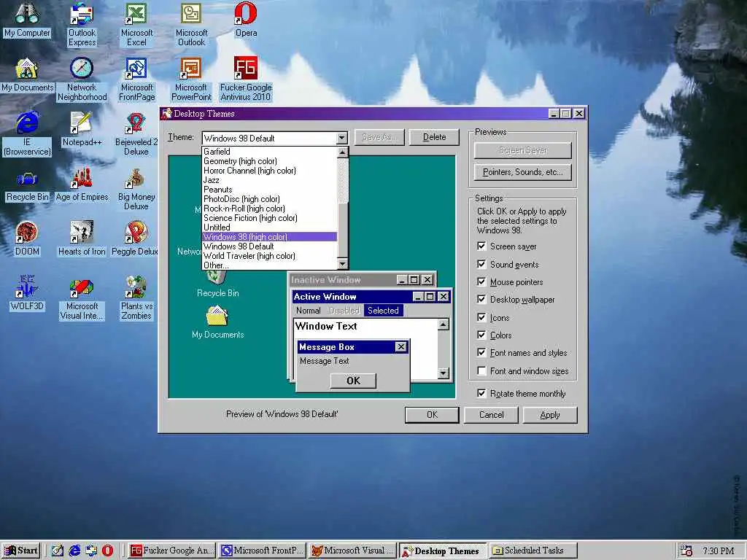The width and height of the screenshot is (747, 560).
Task: Open Pointers, Sounds, etc... preview
Action: pos(522,172)
